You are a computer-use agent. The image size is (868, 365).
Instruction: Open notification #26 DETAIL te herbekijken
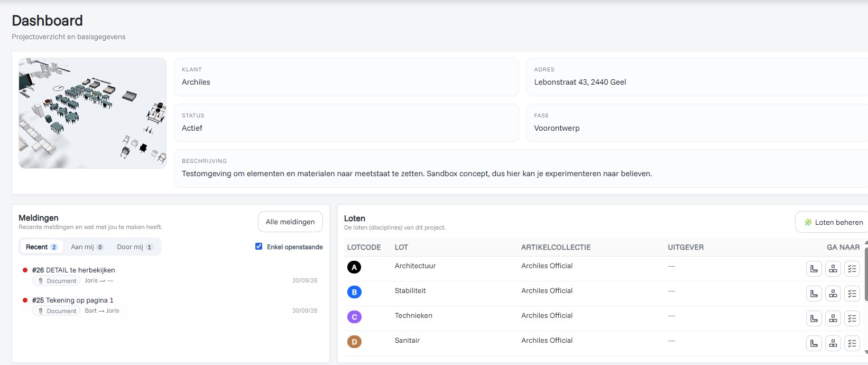73,270
